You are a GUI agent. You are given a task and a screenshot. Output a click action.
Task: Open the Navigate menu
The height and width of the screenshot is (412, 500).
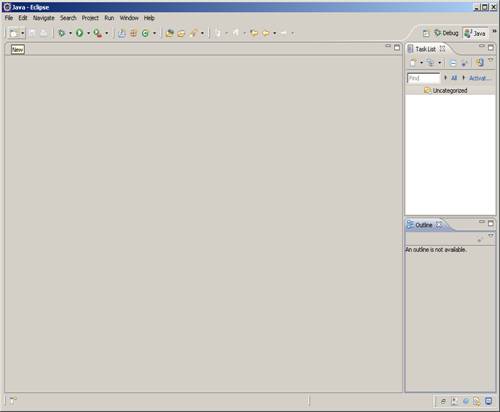(44, 18)
